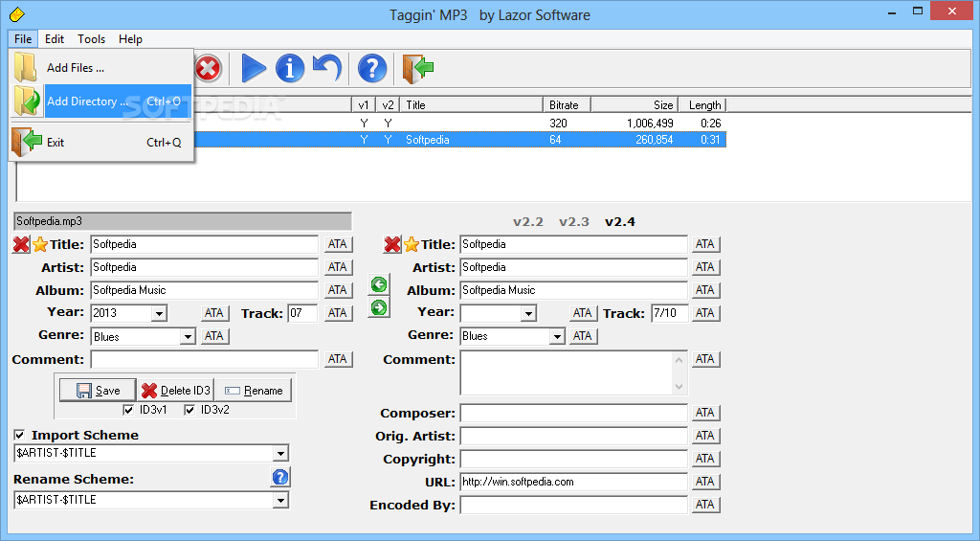Click ATA button next to ID3v1 Comment
The image size is (980, 541).
(338, 359)
